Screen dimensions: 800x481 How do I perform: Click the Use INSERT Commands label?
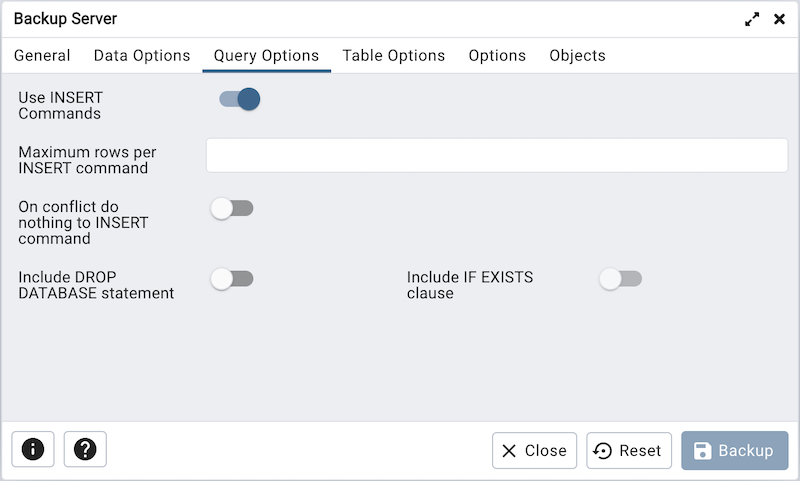(x=60, y=106)
